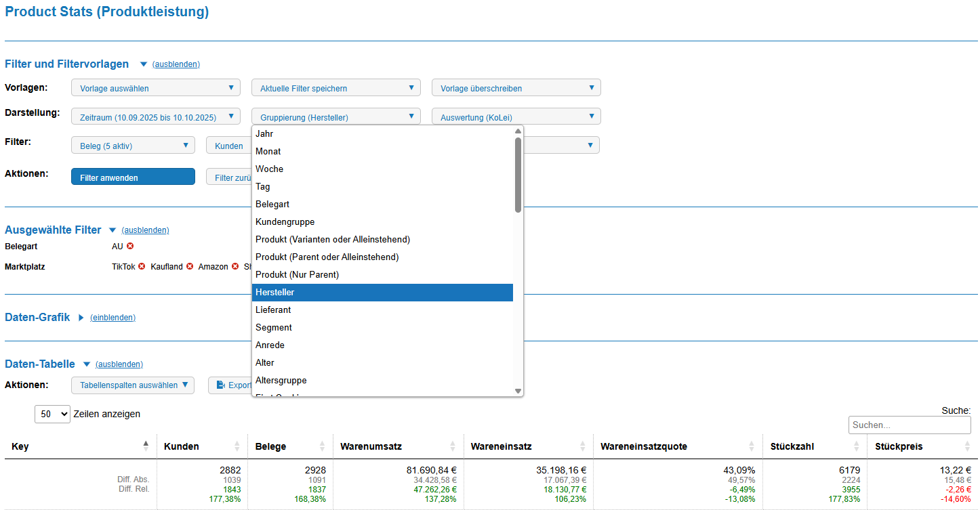This screenshot has height=510, width=980.
Task: Open the Zeitraum date range dropdown
Action: pyautogui.click(x=155, y=117)
